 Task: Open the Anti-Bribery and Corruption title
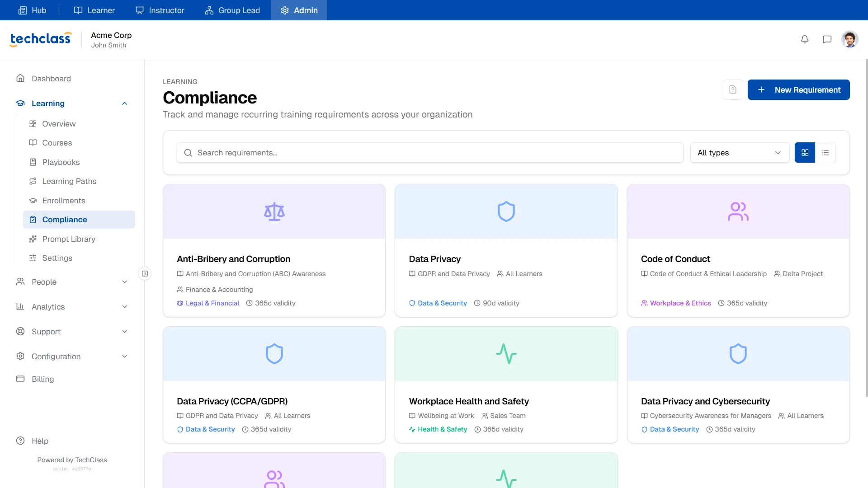tap(233, 259)
